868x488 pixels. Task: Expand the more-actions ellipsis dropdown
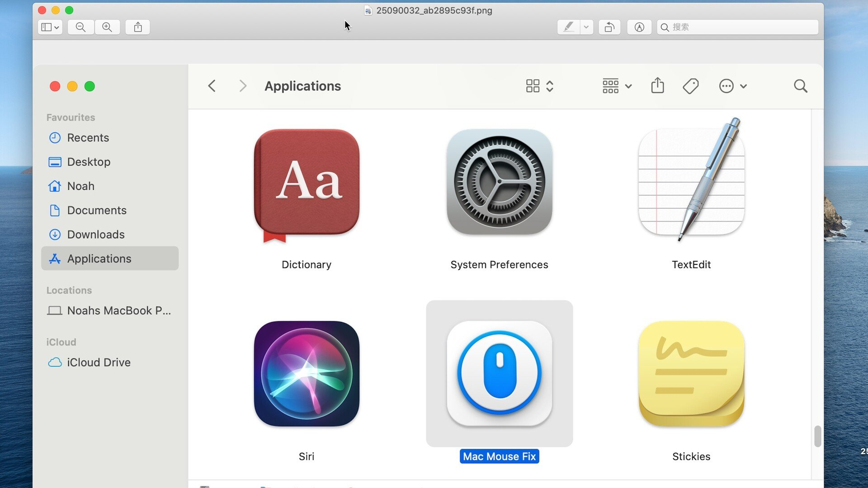(x=733, y=86)
